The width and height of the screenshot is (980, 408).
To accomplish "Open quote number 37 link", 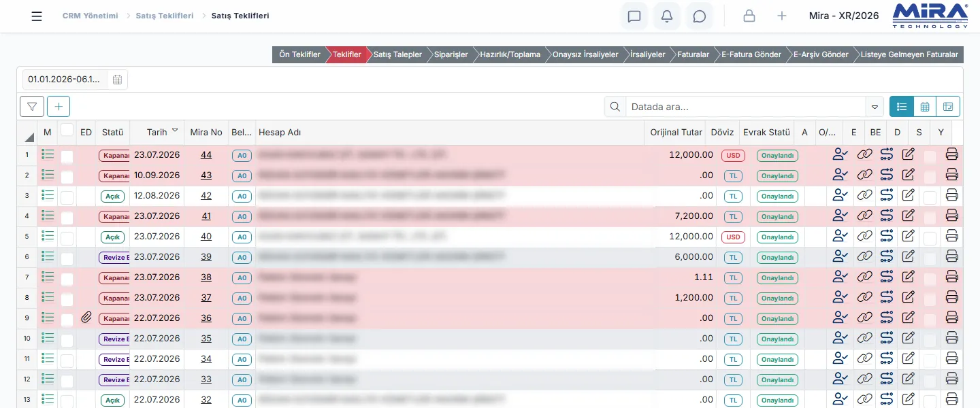I will 206,298.
